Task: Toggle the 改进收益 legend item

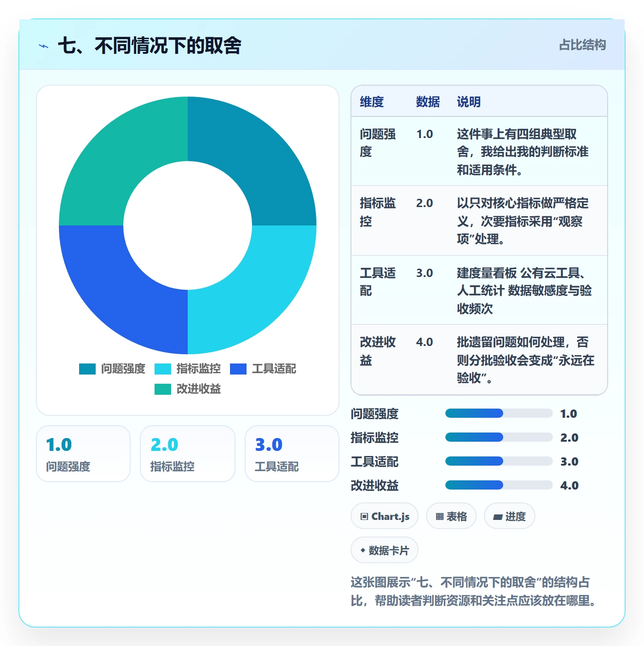Action: 188,389
